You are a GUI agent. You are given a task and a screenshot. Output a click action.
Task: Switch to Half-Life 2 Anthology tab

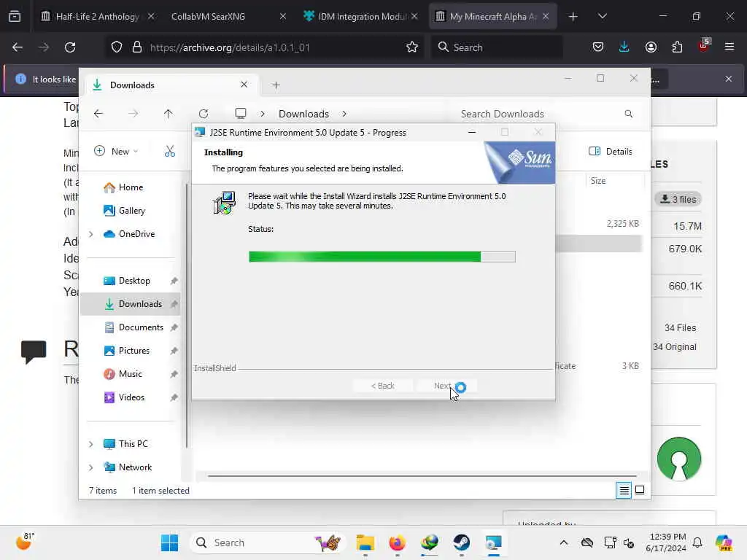tap(97, 16)
